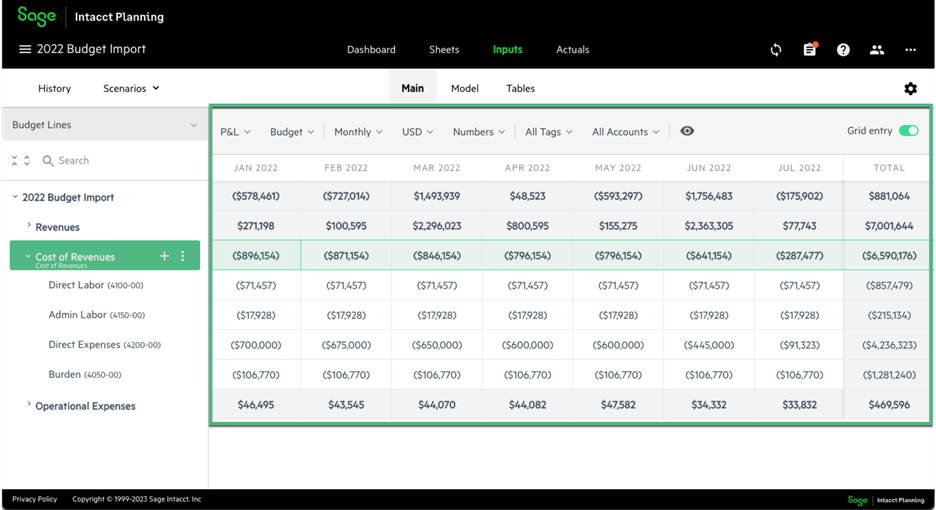The height and width of the screenshot is (510, 936).
Task: Open the Scenarios dropdown
Action: tap(131, 88)
